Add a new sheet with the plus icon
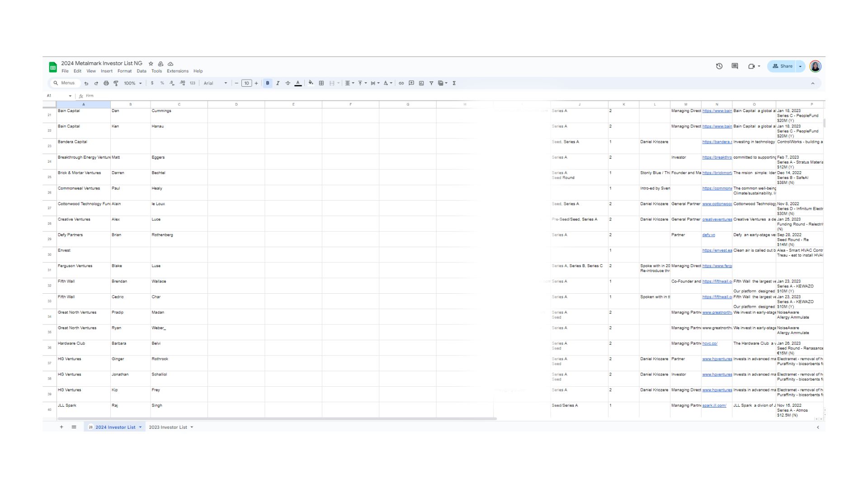This screenshot has height=488, width=868. 61,427
